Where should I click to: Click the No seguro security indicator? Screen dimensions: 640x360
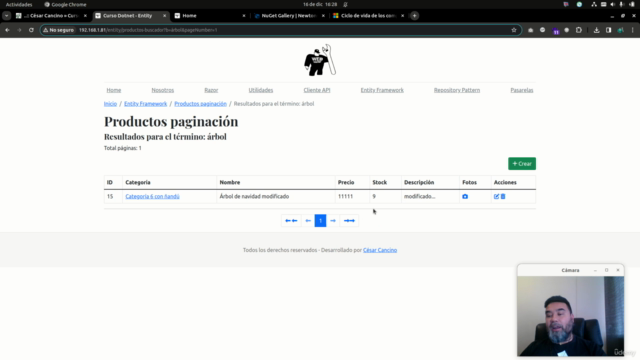[x=58, y=30]
